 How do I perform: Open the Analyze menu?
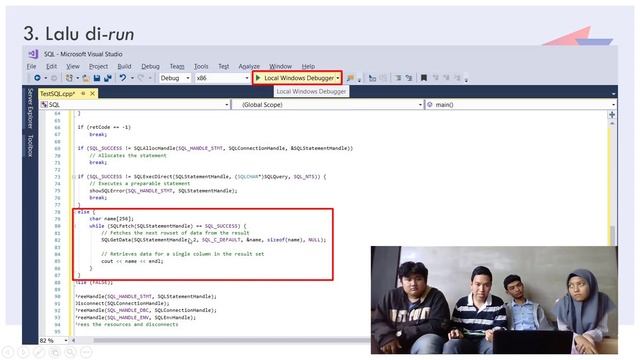click(249, 66)
